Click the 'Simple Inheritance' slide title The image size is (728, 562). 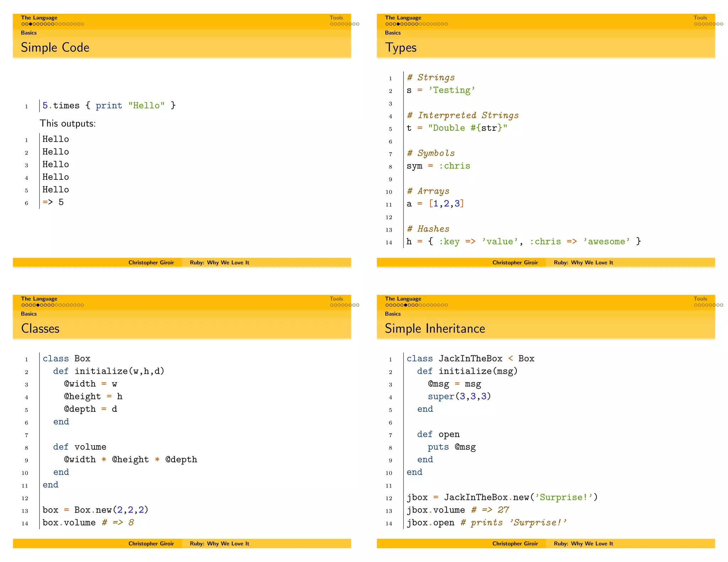(x=435, y=328)
